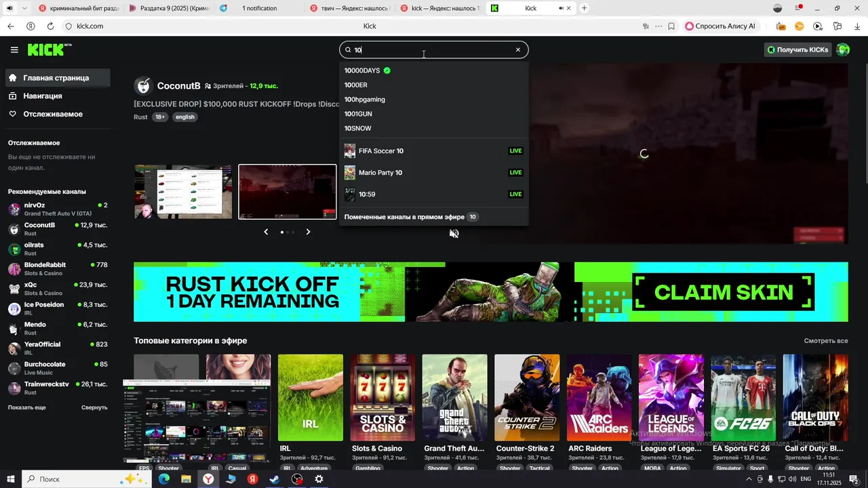
Task: Open xQc recommended channel
Action: (58, 289)
